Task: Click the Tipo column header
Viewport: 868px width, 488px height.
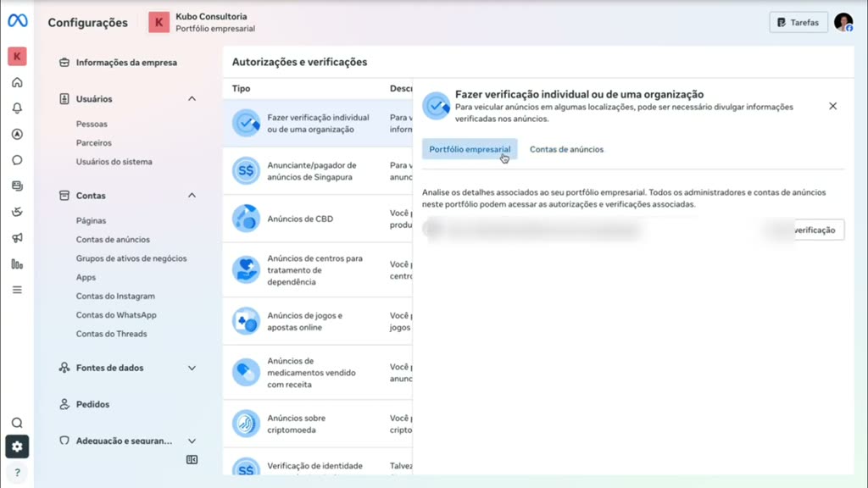Action: pos(242,88)
